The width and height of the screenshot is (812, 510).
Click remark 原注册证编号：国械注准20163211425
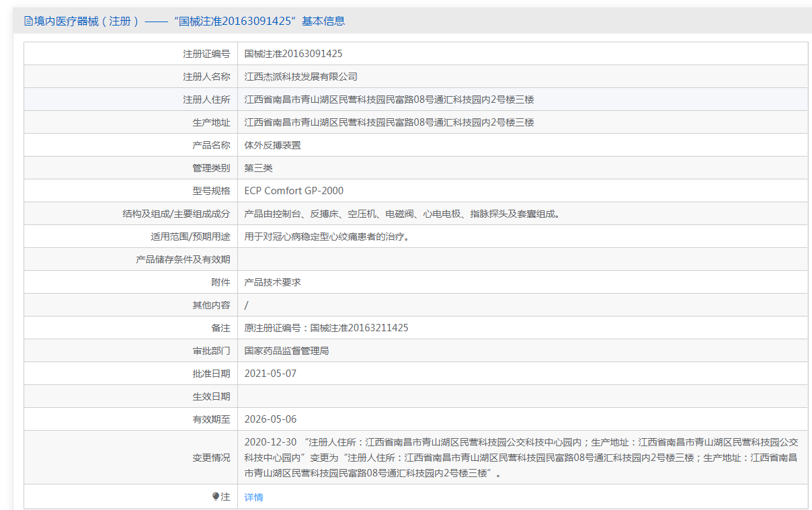click(x=327, y=328)
